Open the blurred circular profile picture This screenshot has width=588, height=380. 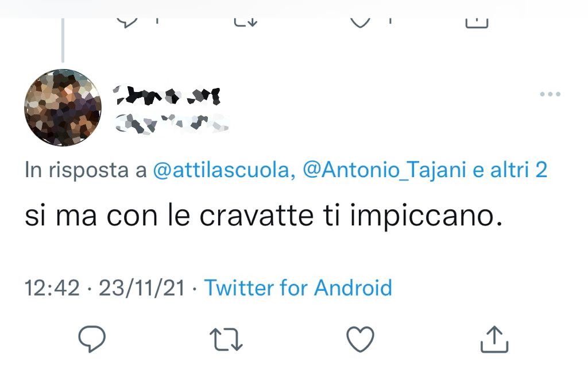(x=63, y=108)
